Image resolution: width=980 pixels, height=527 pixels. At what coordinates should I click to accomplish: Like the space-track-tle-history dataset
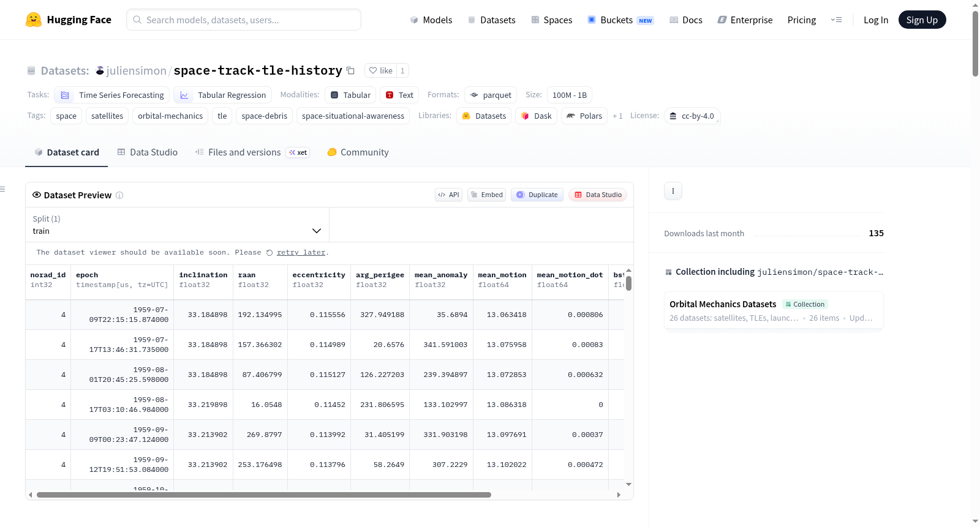380,70
